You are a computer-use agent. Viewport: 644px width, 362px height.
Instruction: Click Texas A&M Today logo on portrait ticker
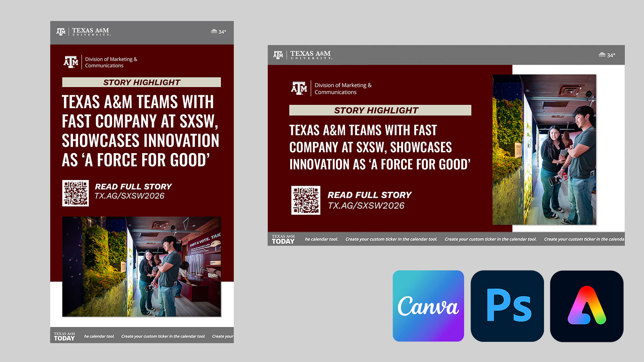click(64, 336)
